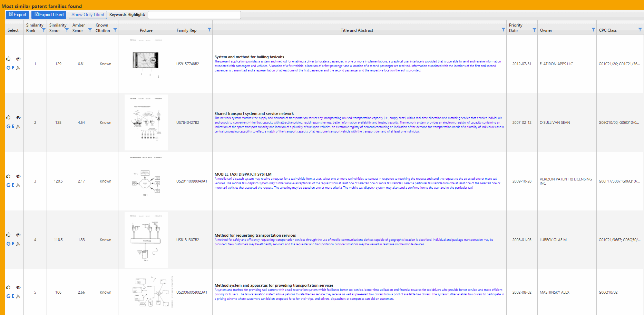Open the G link for US20060059023A1
The image size is (644, 315).
[8, 296]
